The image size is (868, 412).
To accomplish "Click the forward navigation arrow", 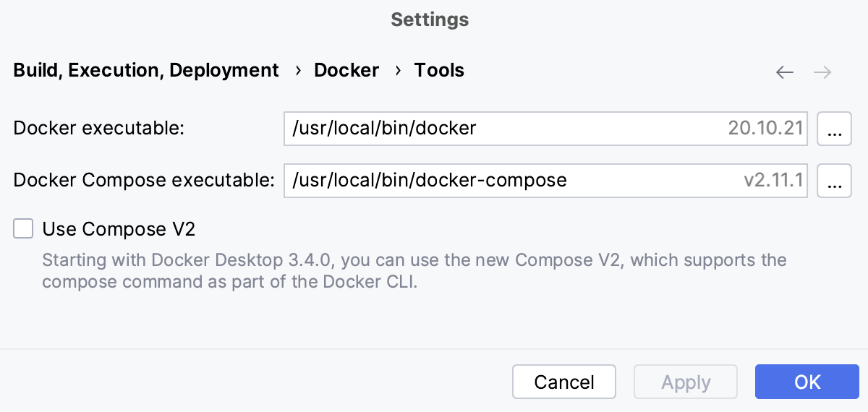I will pyautogui.click(x=822, y=72).
